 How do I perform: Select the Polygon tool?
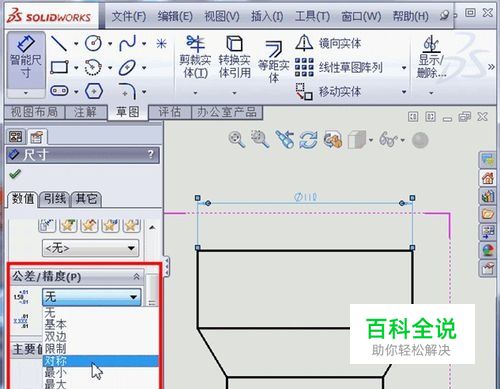94,91
